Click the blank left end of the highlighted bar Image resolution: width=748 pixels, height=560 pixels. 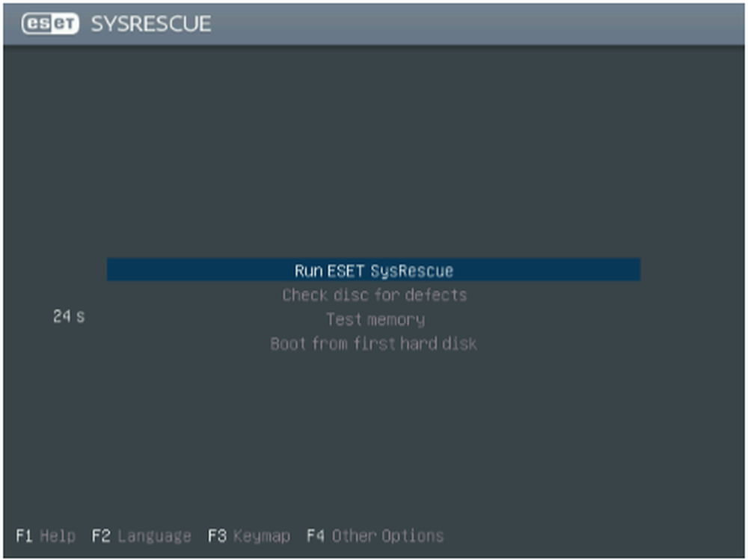point(165,270)
